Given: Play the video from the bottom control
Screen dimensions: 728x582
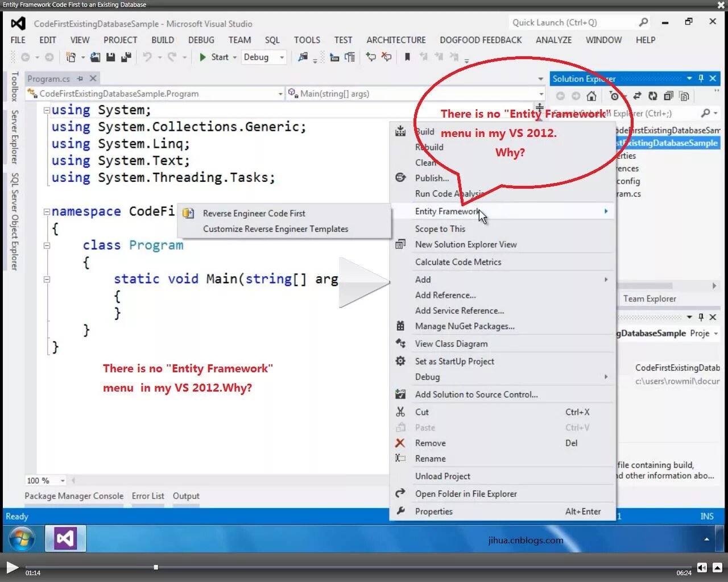Looking at the screenshot, I should (x=12, y=567).
